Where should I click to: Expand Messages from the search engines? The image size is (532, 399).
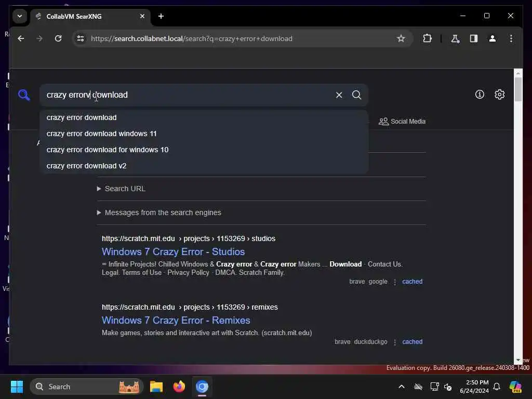click(159, 212)
